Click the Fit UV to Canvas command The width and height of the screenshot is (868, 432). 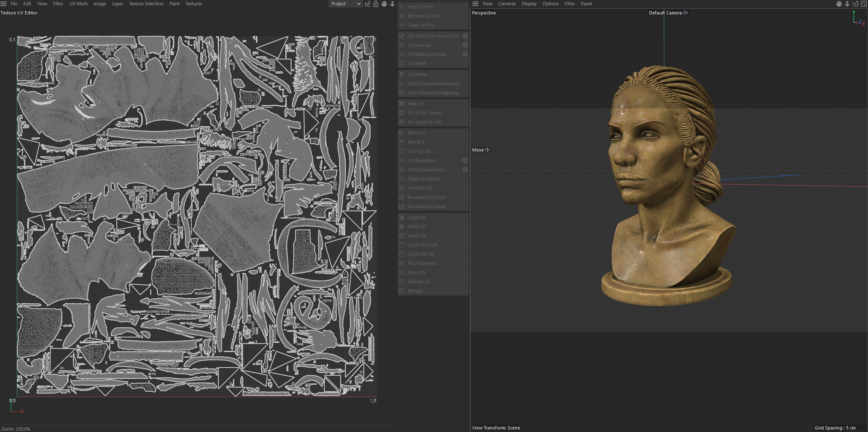coord(424,113)
